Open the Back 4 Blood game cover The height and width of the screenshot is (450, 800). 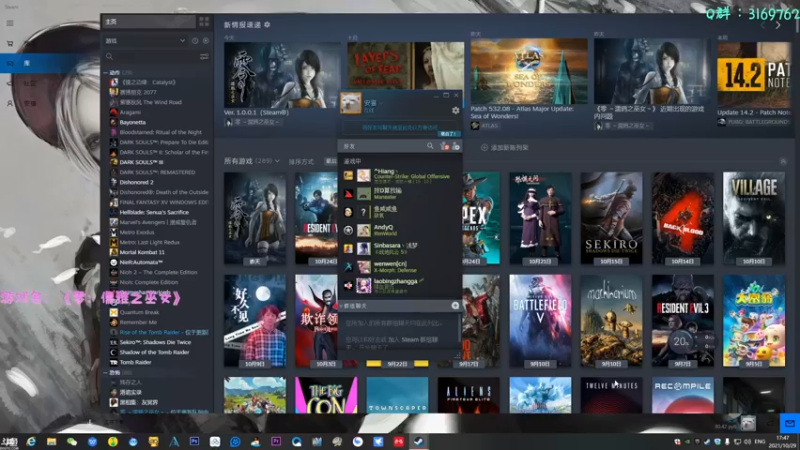click(x=683, y=218)
